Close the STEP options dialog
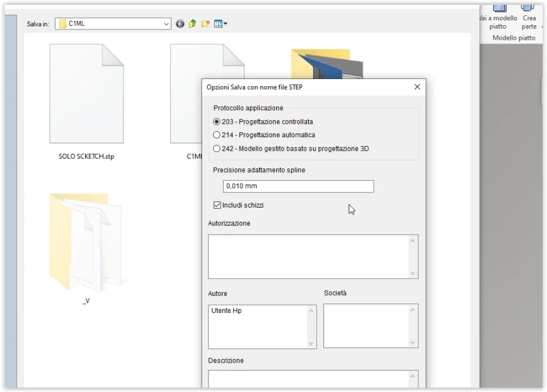Viewport: 547px width, 392px height. (x=417, y=87)
